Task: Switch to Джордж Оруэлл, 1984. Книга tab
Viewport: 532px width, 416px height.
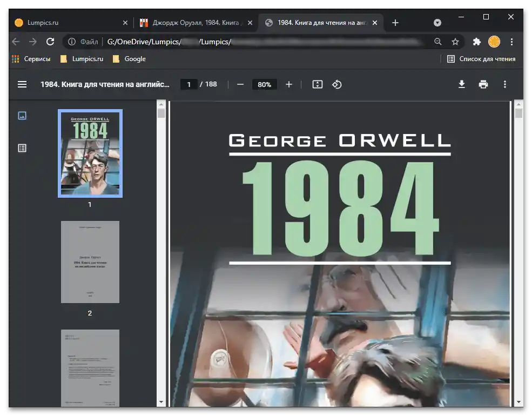Action: [x=196, y=23]
